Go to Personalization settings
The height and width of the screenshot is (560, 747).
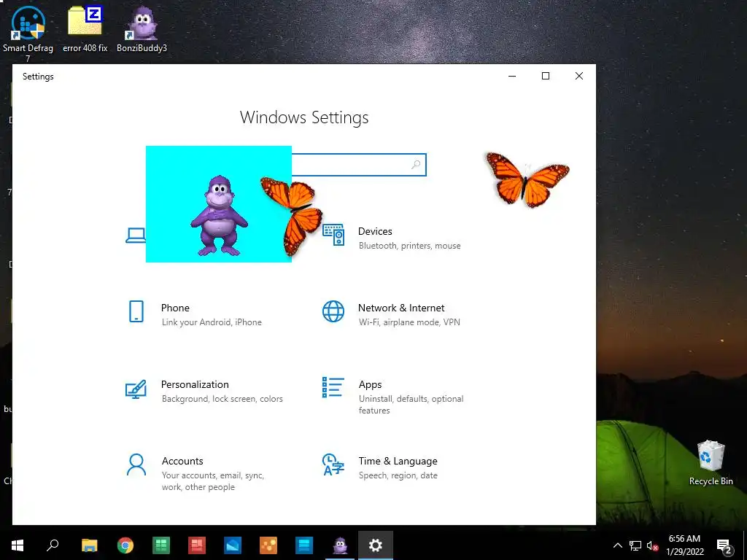pos(195,385)
